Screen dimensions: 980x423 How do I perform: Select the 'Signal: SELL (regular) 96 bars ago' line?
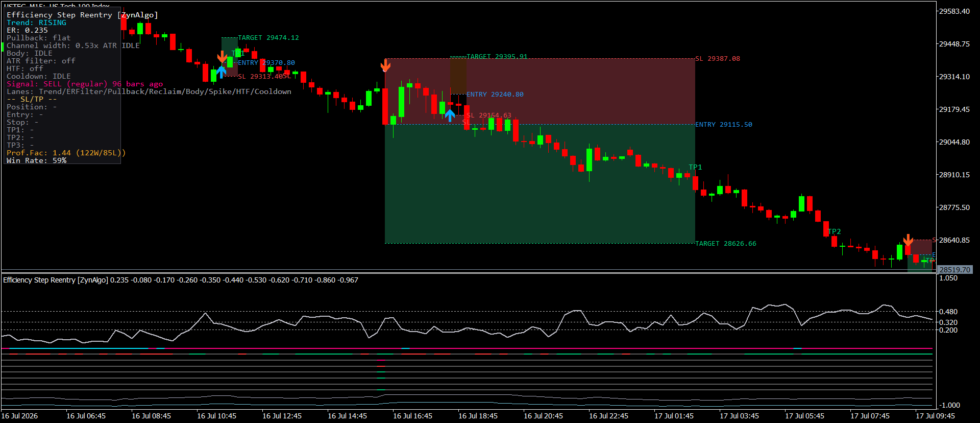(x=85, y=84)
